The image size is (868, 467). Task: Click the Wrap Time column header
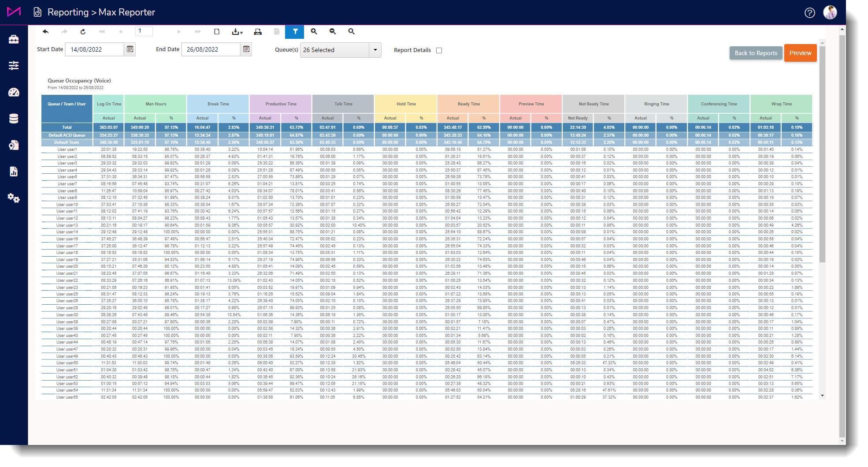(x=781, y=104)
